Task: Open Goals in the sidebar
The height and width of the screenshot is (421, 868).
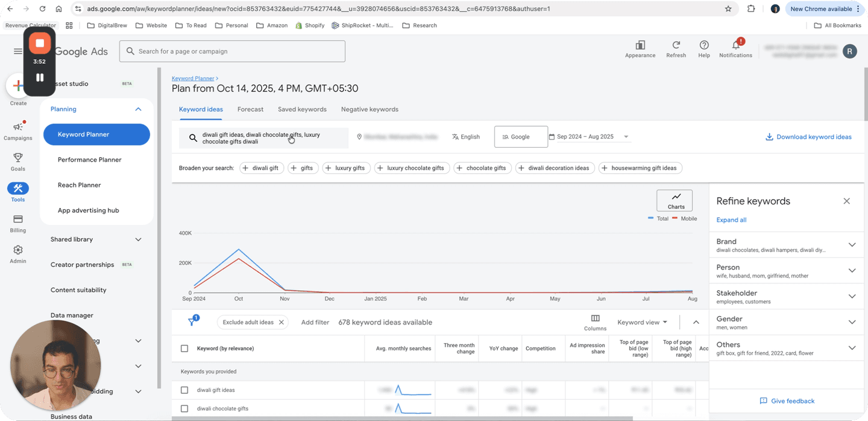Action: tap(18, 162)
